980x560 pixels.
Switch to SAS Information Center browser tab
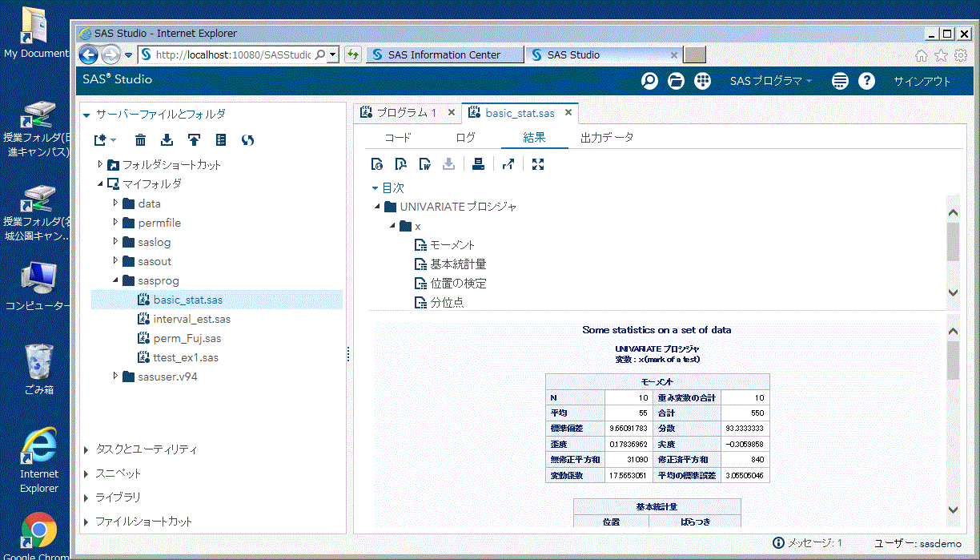(x=444, y=54)
